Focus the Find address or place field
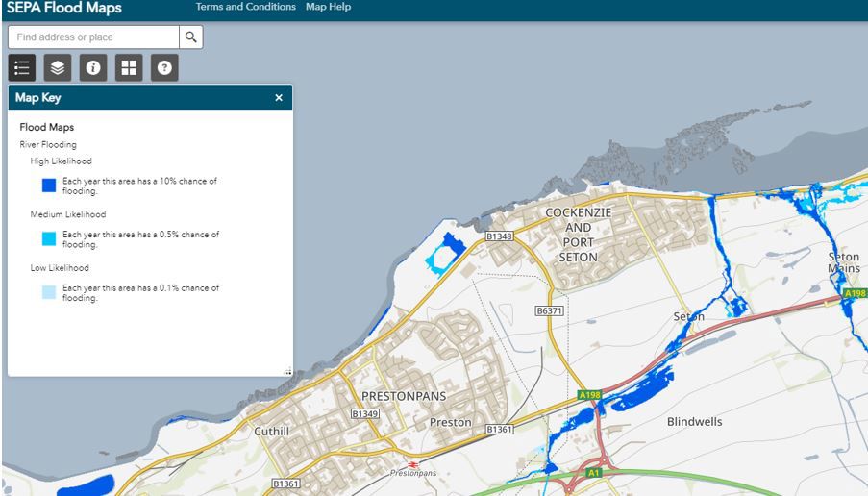 click(93, 37)
